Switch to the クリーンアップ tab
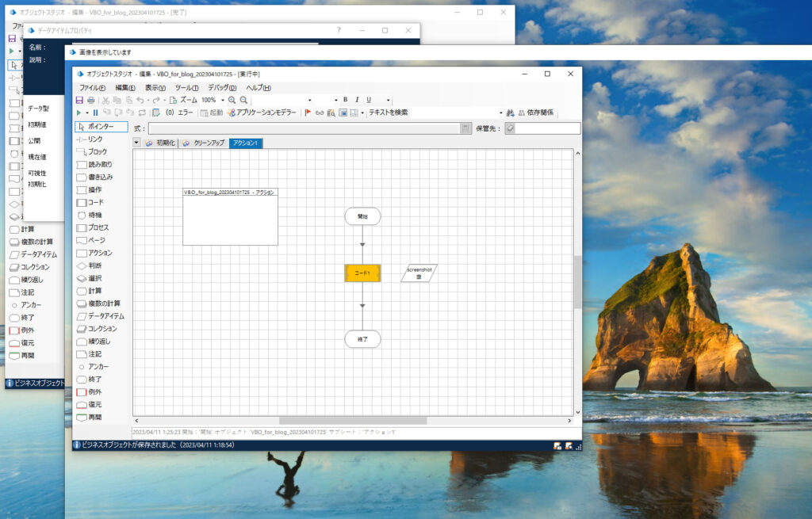Viewport: 812px width, 519px height. coord(204,143)
